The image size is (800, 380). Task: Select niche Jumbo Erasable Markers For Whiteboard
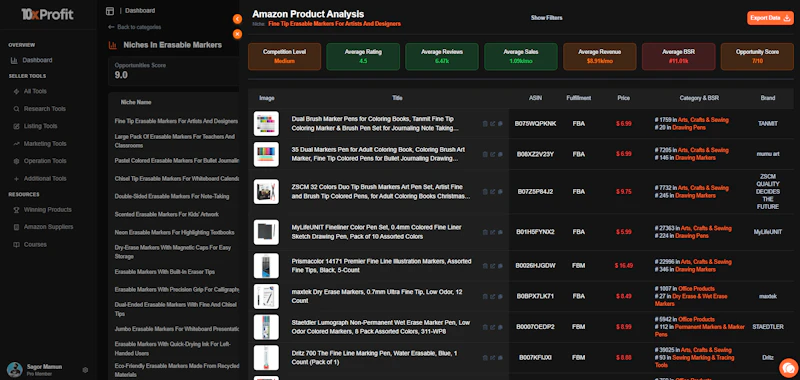pyautogui.click(x=177, y=329)
